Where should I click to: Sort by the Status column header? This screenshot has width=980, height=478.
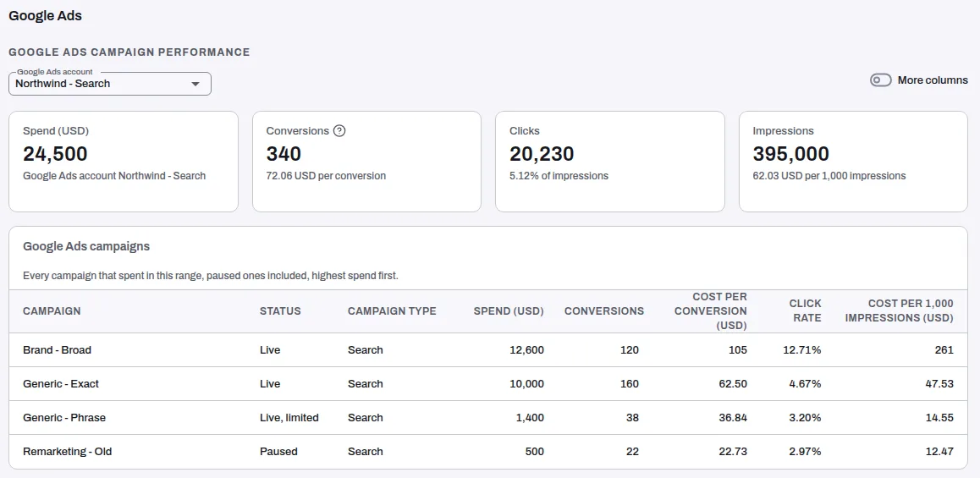pos(280,311)
